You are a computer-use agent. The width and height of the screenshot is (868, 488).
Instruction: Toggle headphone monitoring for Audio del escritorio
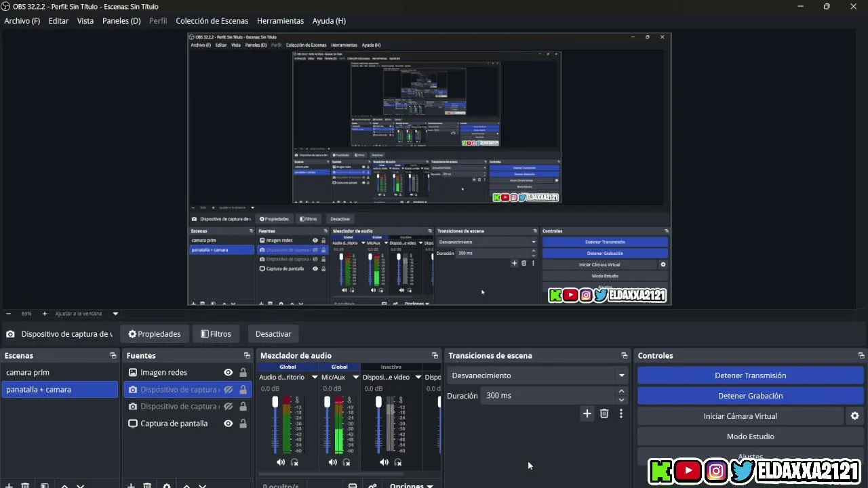(x=295, y=462)
